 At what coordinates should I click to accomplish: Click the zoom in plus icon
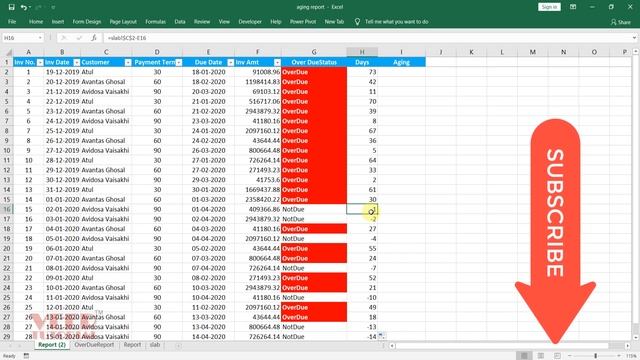coord(619,356)
